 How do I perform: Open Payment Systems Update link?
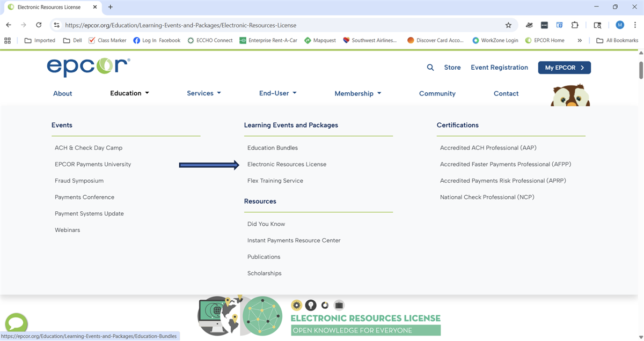click(89, 214)
